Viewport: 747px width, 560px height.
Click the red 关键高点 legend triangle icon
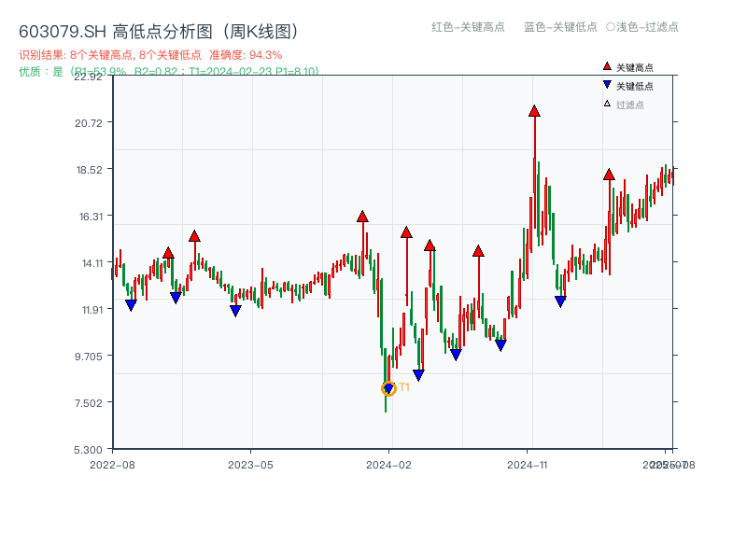point(607,66)
